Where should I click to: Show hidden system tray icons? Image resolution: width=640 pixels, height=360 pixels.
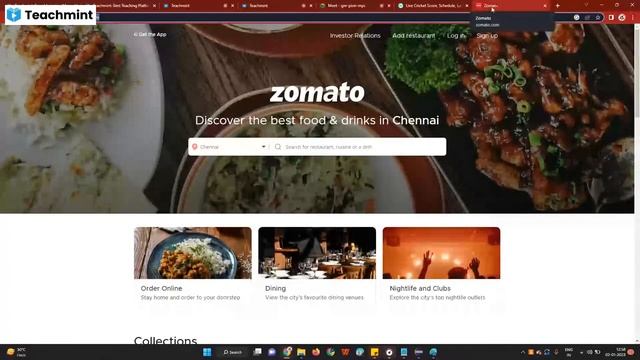tap(522, 352)
